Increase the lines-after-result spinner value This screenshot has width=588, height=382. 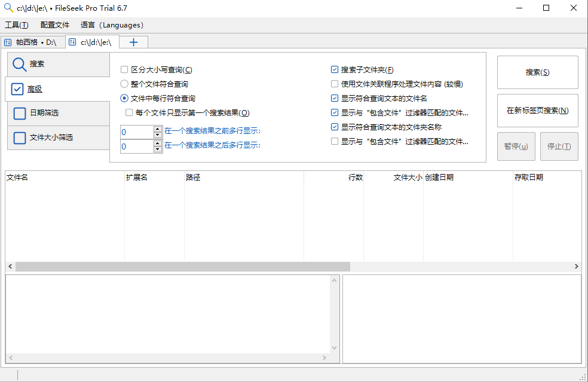(x=158, y=143)
